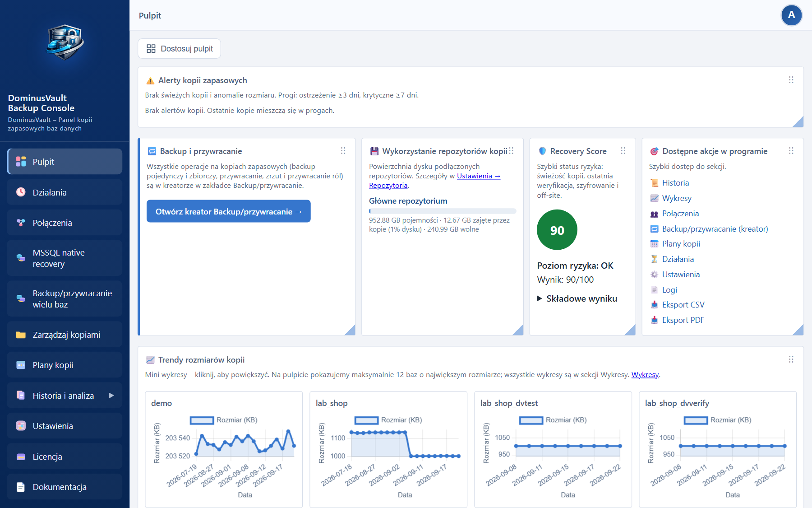
Task: Open Historia quick action link
Action: pyautogui.click(x=675, y=183)
